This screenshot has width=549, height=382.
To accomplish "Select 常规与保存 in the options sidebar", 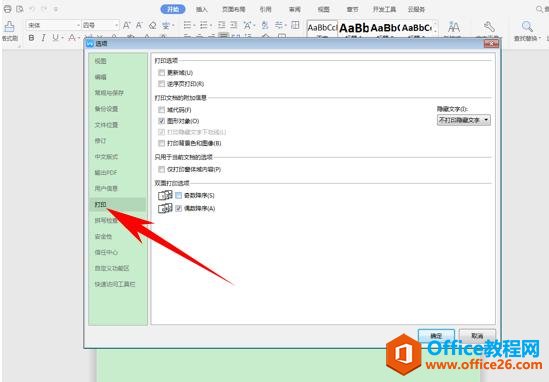I will coord(109,93).
